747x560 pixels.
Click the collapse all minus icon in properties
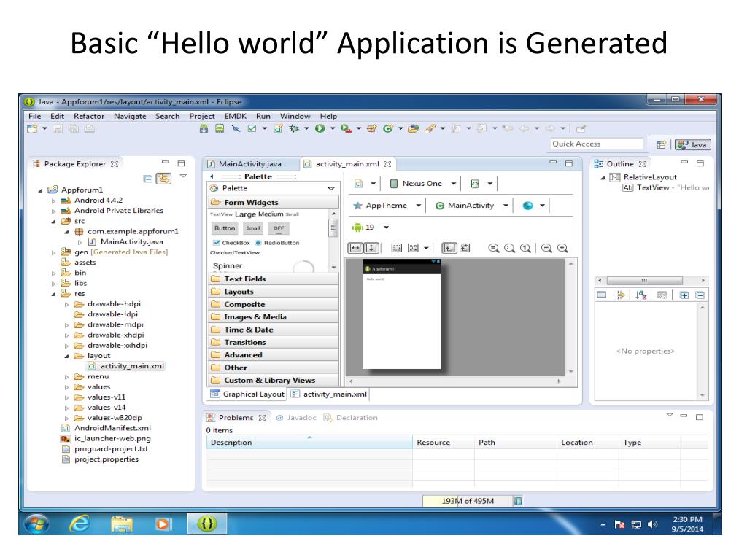700,295
